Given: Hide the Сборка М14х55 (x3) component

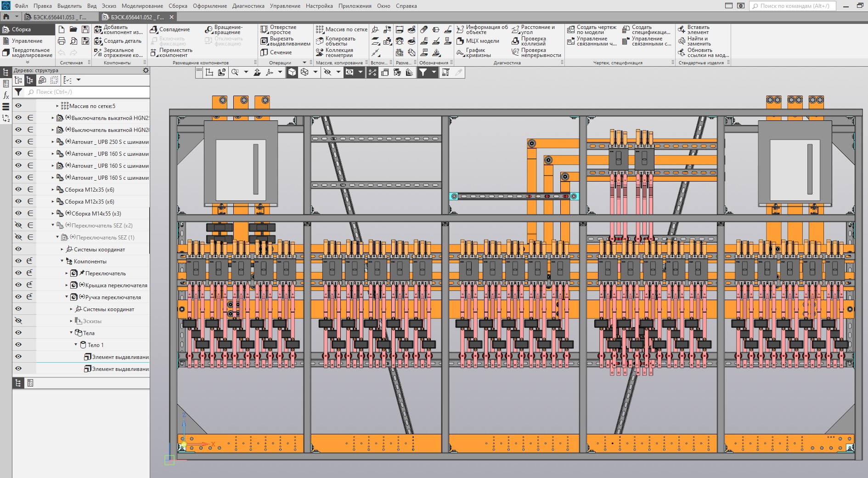Looking at the screenshot, I should pyautogui.click(x=18, y=213).
